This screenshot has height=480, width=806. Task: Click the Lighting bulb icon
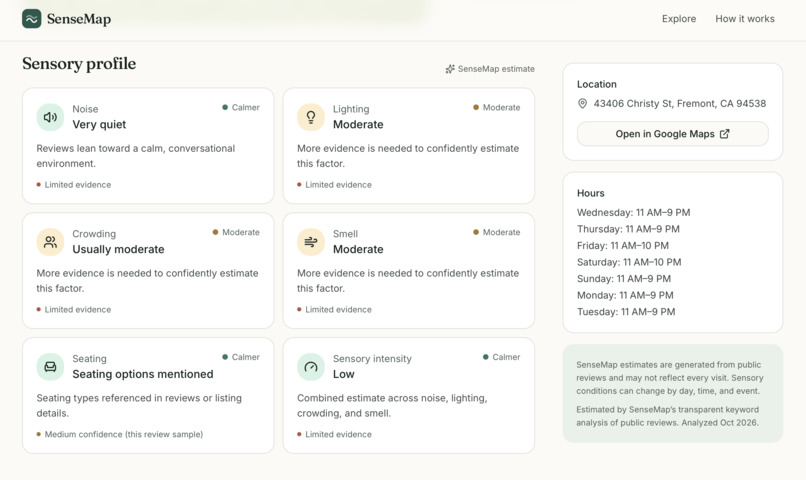pyautogui.click(x=310, y=117)
